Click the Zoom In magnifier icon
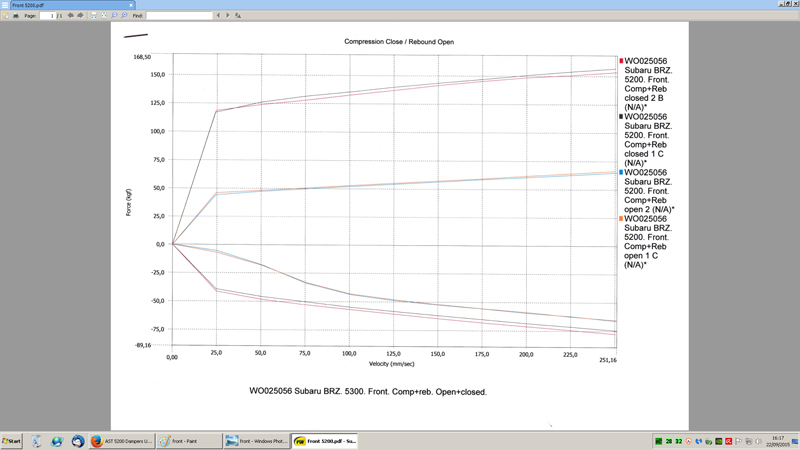The image size is (800, 450). pos(124,16)
